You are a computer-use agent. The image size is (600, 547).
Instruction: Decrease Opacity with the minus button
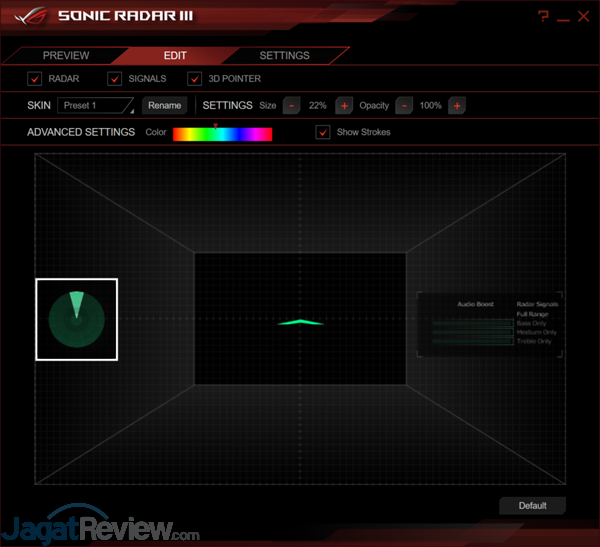coord(404,106)
